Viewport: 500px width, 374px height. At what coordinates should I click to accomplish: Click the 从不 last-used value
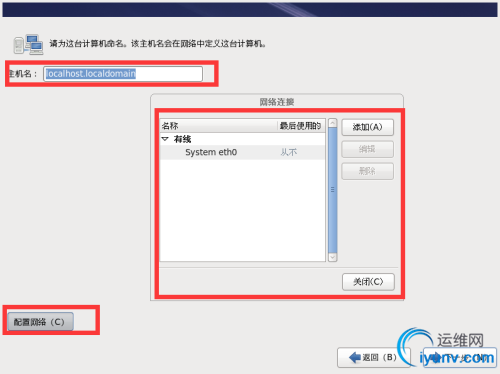[x=289, y=152]
